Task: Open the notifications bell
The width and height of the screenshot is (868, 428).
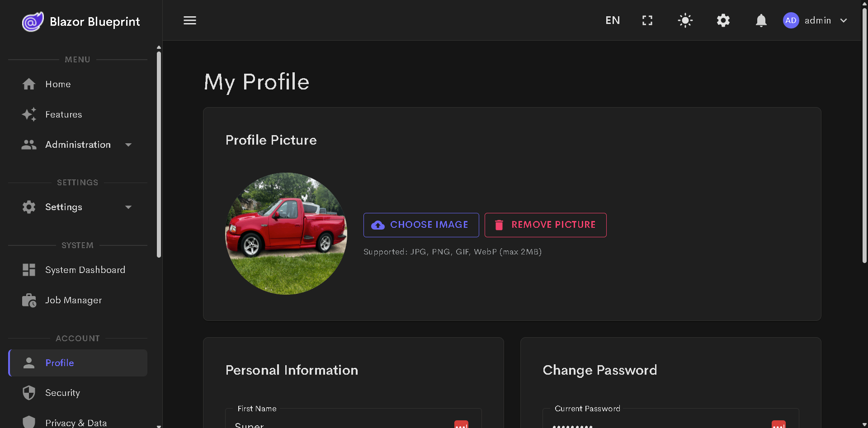Action: pyautogui.click(x=761, y=20)
